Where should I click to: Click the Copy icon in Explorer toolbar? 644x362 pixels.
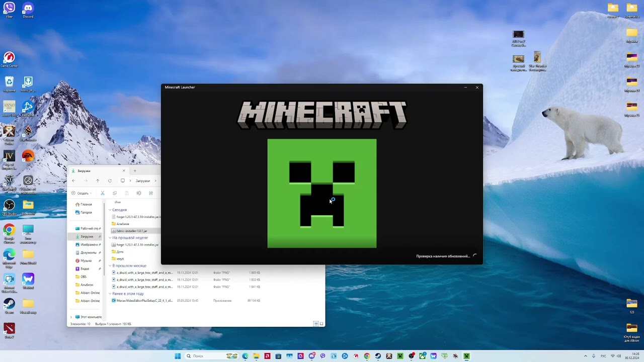tap(115, 193)
